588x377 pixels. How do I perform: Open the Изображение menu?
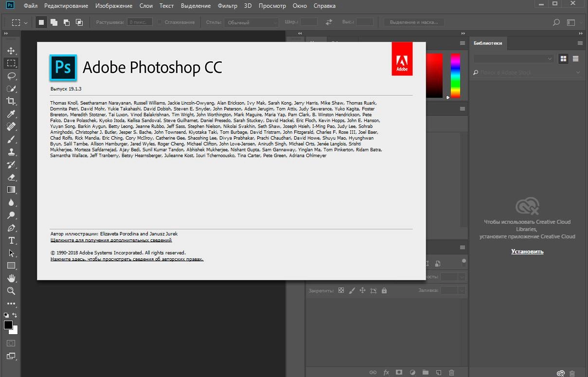[x=114, y=6]
